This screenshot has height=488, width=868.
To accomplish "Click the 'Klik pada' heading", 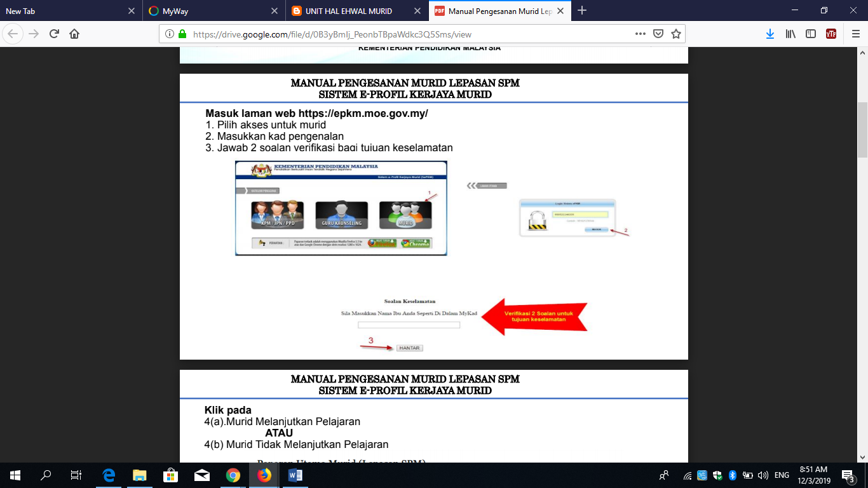I will pyautogui.click(x=228, y=410).
